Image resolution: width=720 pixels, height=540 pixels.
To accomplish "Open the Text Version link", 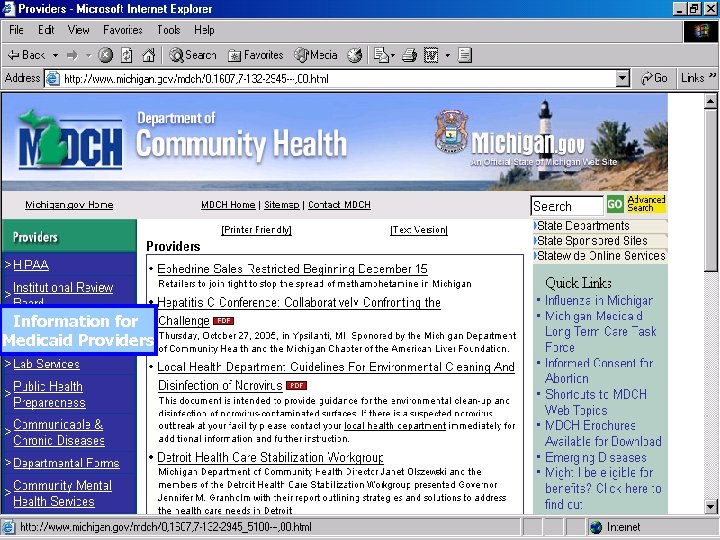I will click(x=419, y=230).
